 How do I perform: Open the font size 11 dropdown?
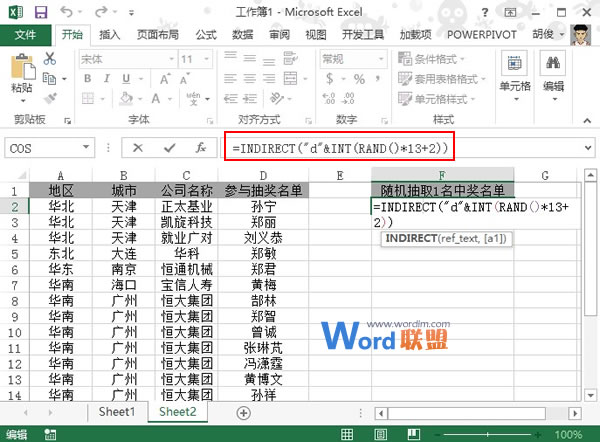206,59
